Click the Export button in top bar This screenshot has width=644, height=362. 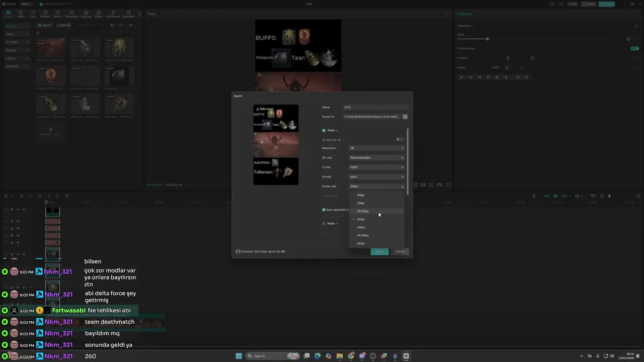pos(608,4)
